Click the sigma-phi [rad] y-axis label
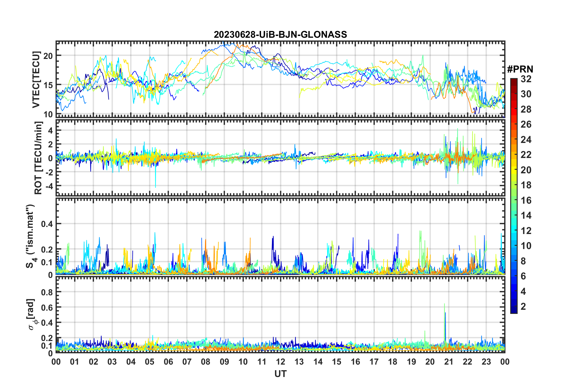 (x=32, y=314)
